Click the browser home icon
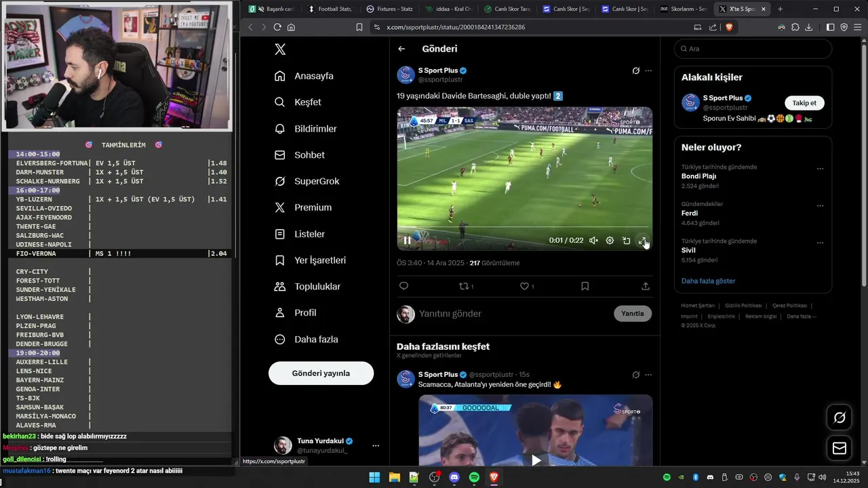The image size is (868, 488). tap(292, 27)
